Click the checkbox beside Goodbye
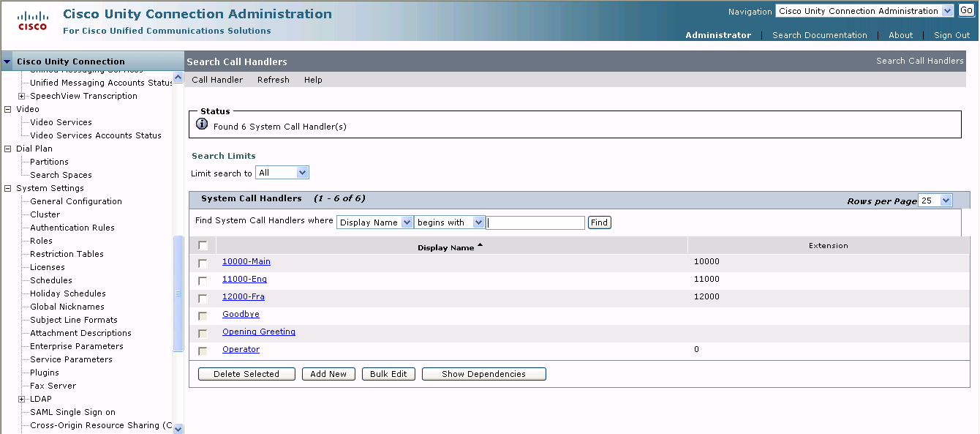The image size is (980, 434). [x=203, y=315]
